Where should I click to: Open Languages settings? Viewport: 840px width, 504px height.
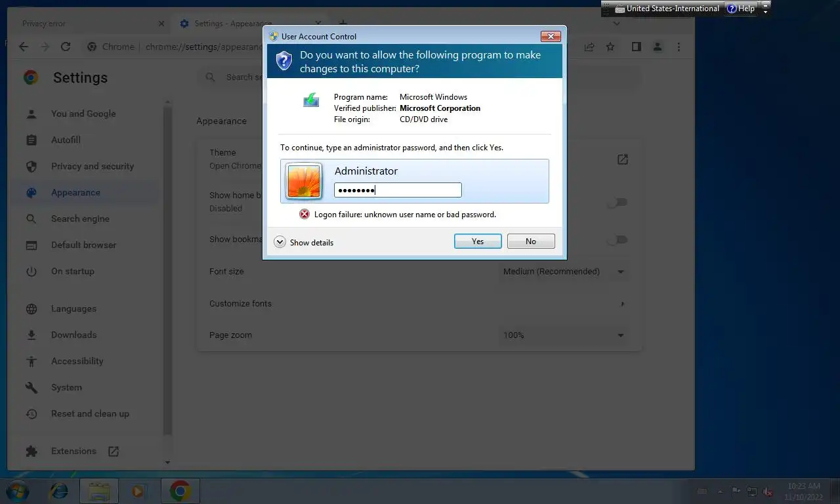tap(73, 308)
